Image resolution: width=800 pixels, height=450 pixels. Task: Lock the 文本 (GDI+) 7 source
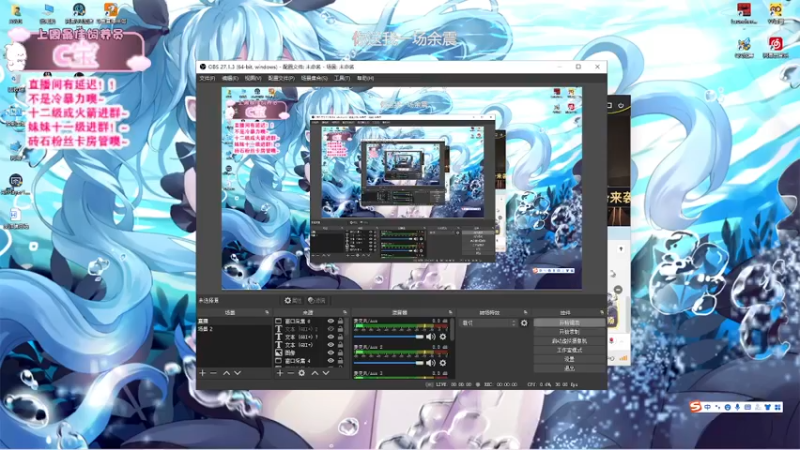[x=340, y=337]
